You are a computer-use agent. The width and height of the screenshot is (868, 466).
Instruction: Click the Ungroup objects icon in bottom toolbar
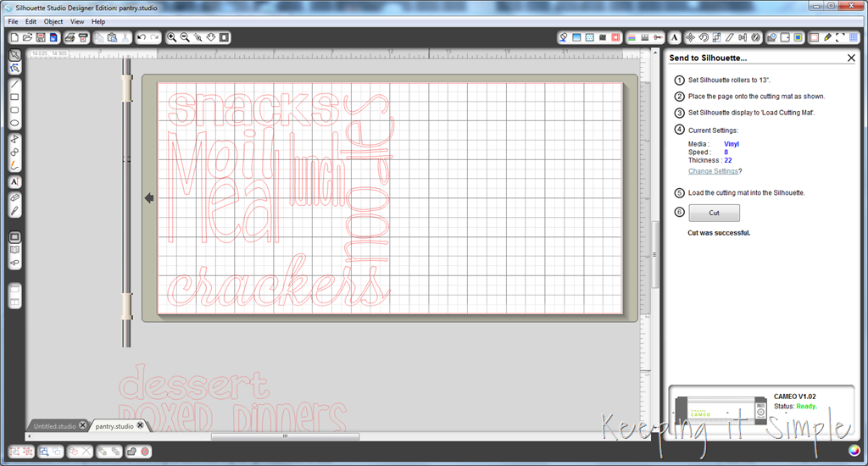click(x=28, y=452)
